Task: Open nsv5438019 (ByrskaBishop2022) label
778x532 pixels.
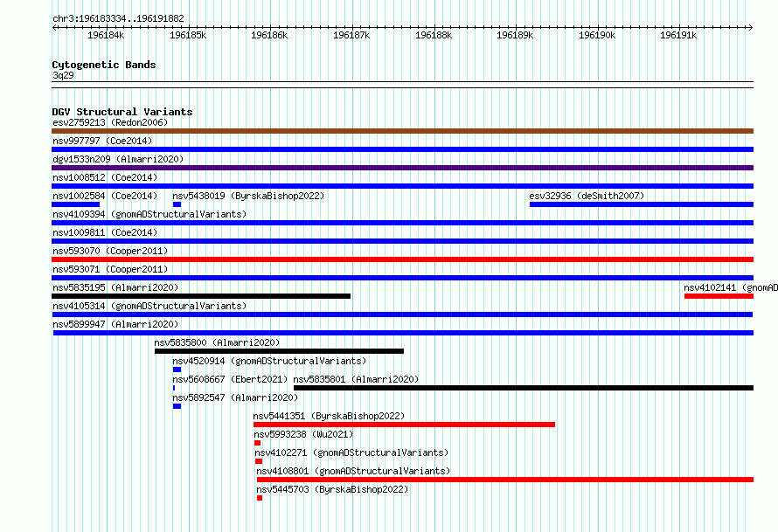Action: [x=248, y=196]
